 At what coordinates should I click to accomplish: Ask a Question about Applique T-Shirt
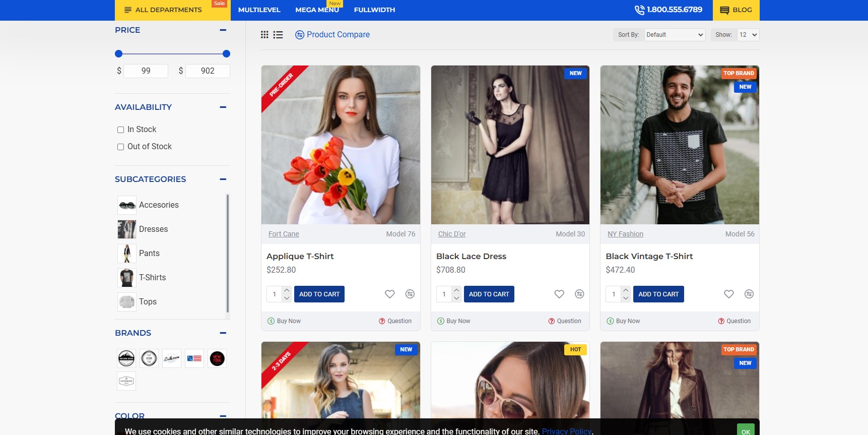395,321
